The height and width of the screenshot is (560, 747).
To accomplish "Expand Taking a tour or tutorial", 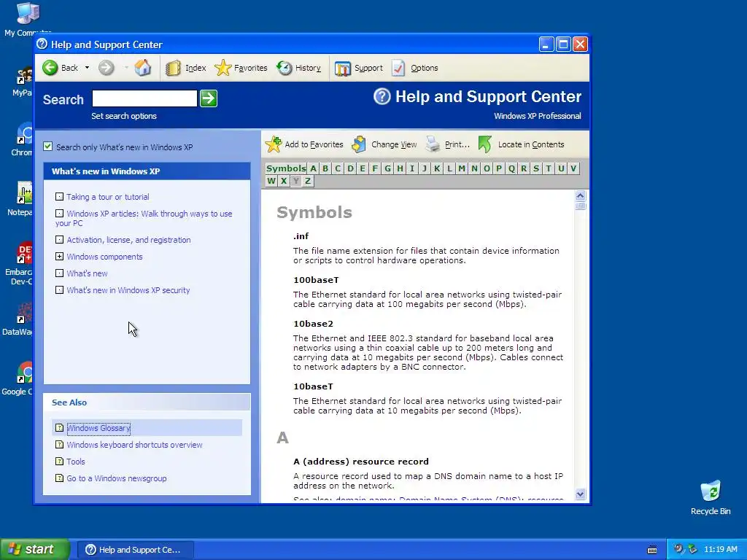I will pyautogui.click(x=59, y=196).
